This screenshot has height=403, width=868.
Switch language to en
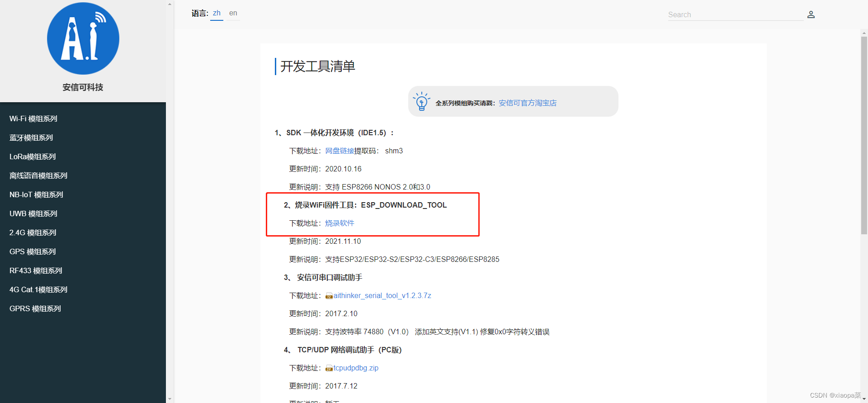233,13
